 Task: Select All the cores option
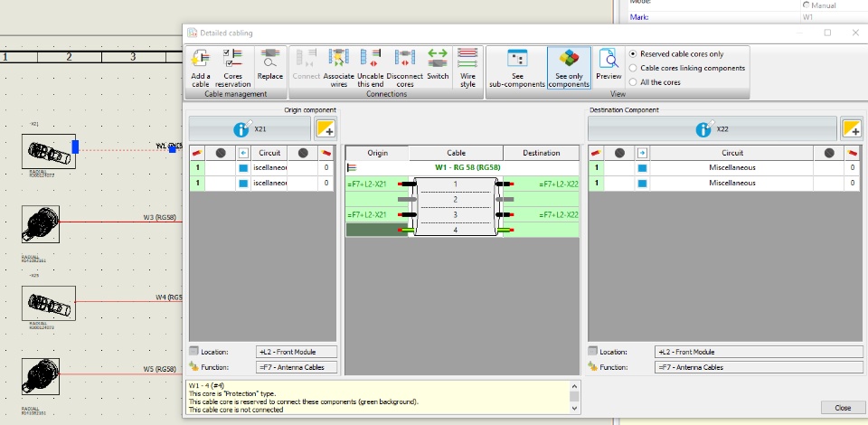655,82
